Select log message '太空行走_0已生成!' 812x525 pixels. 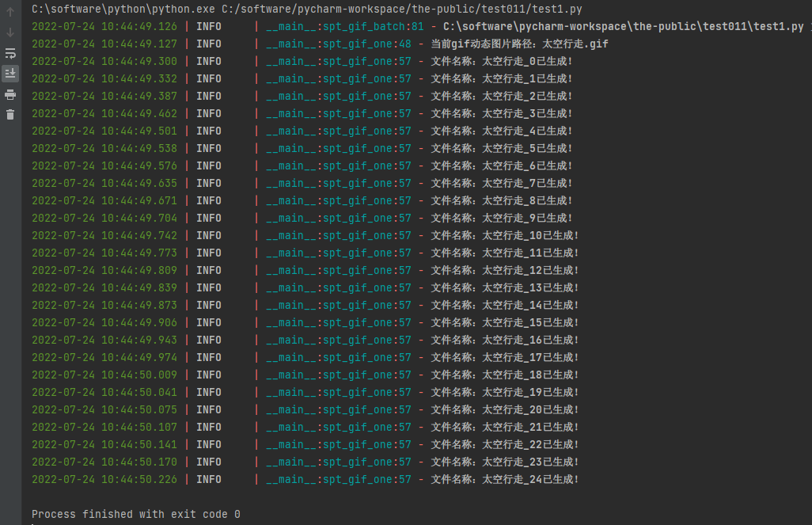pyautogui.click(x=527, y=61)
